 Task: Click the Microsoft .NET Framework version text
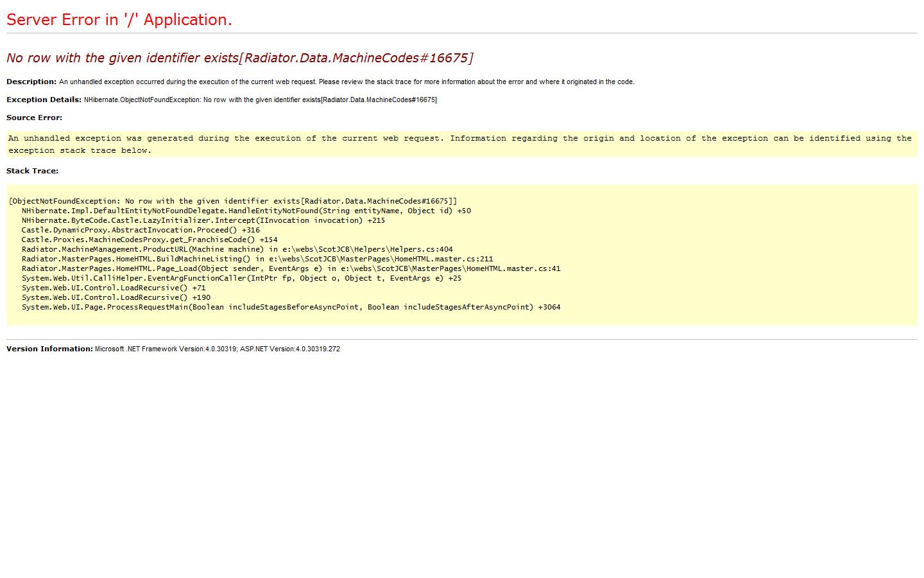[218, 349]
